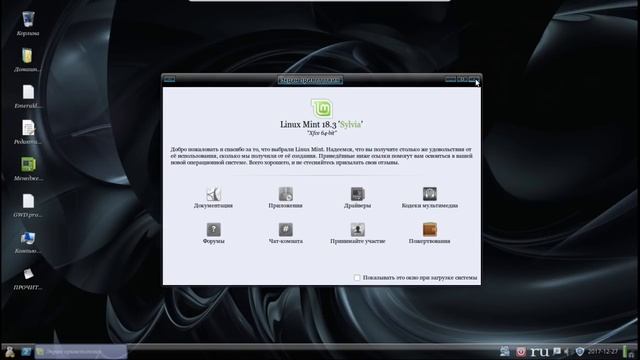The height and width of the screenshot is (360, 640).
Task: Click the Пожертвования label
Action: (429, 241)
